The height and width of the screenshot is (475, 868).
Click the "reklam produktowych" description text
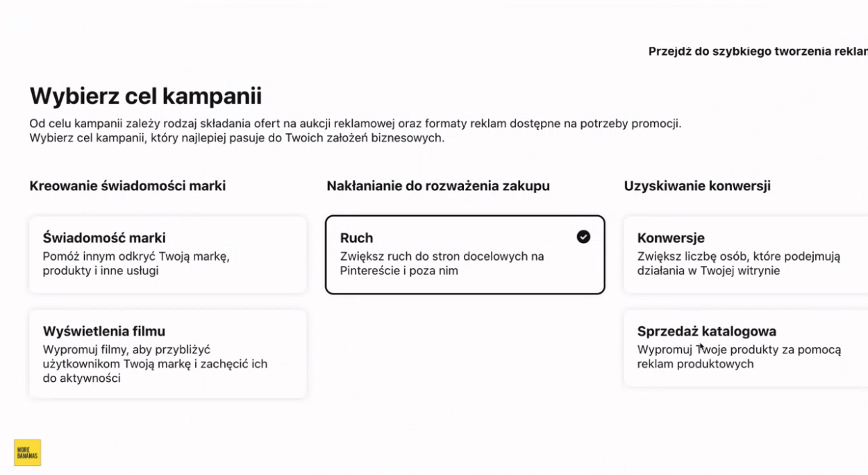(695, 364)
